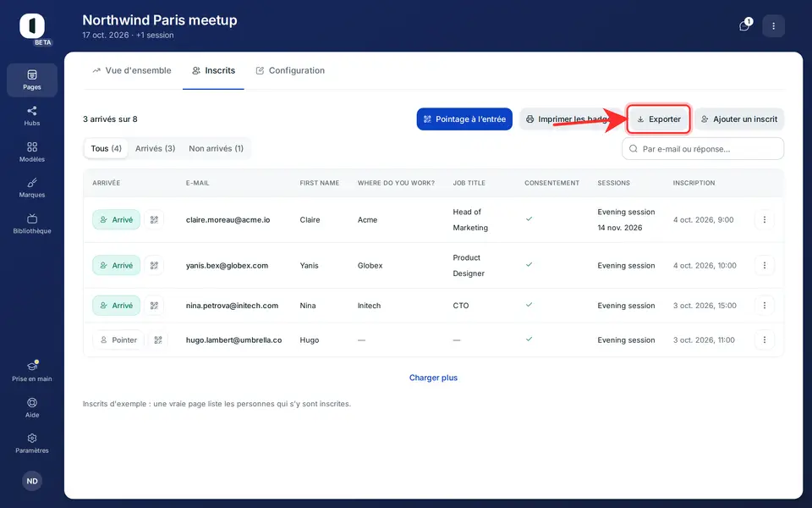Screen dimensions: 812x508
Task: Open row menu for hugo.lambert@umbrella.co
Action: pos(765,340)
